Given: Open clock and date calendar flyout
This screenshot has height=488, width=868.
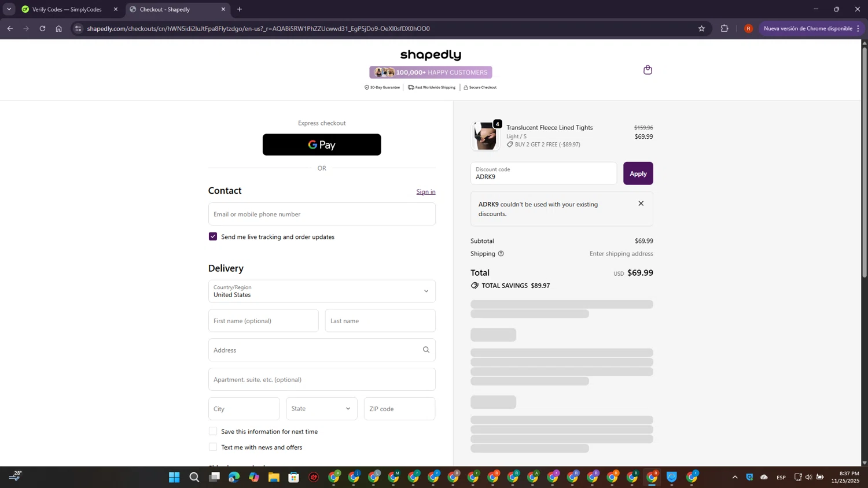Looking at the screenshot, I should point(845,477).
